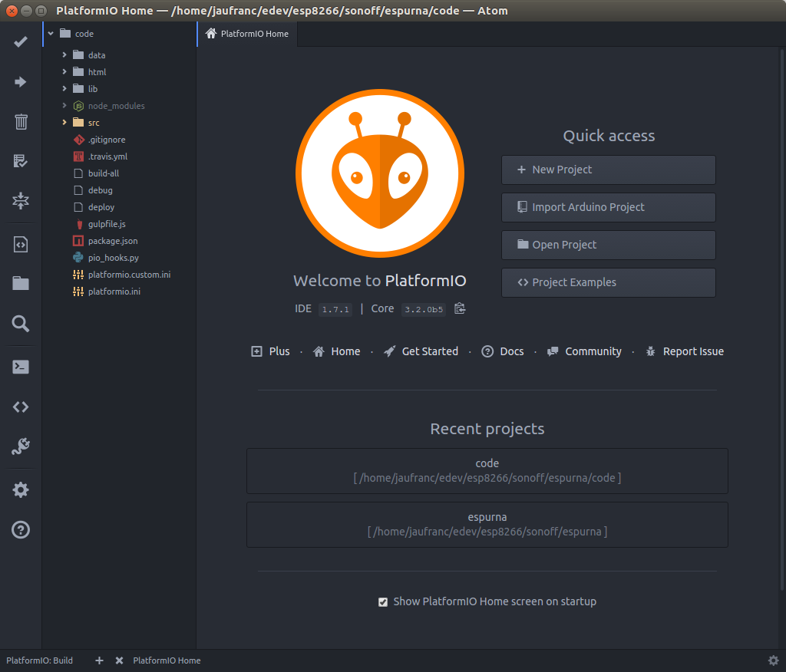Click the Project Examples button
This screenshot has height=672, width=786.
tap(609, 282)
